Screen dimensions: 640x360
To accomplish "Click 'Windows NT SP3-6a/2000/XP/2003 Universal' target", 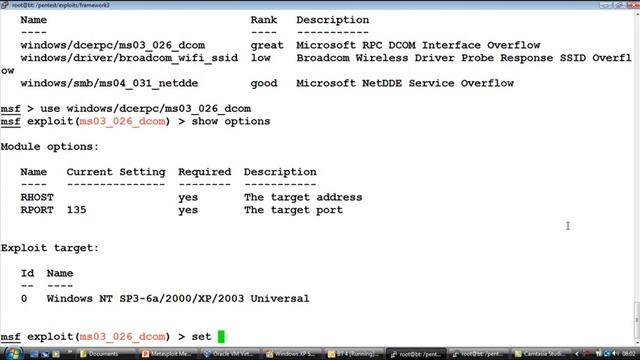I will (178, 299).
